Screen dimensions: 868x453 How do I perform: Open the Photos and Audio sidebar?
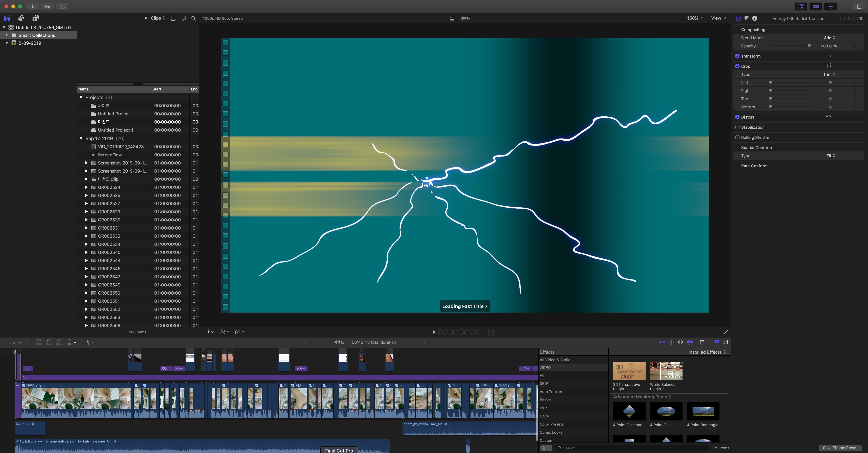coord(21,18)
